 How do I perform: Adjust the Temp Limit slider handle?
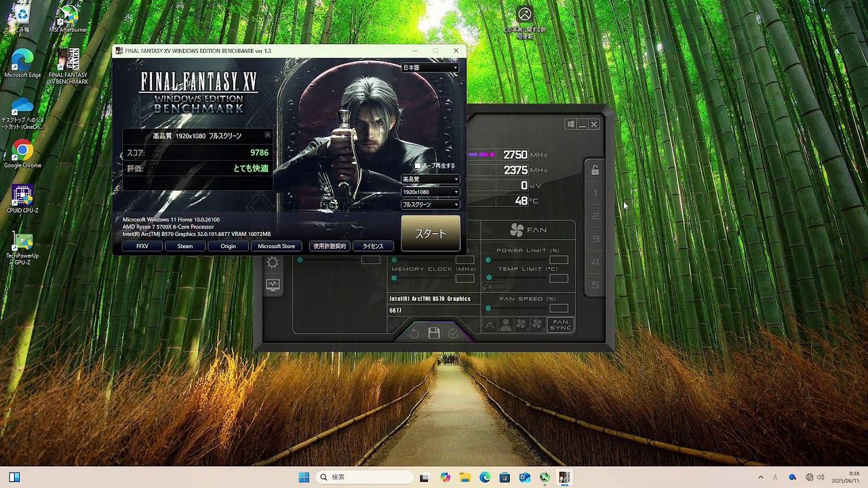[x=488, y=278]
